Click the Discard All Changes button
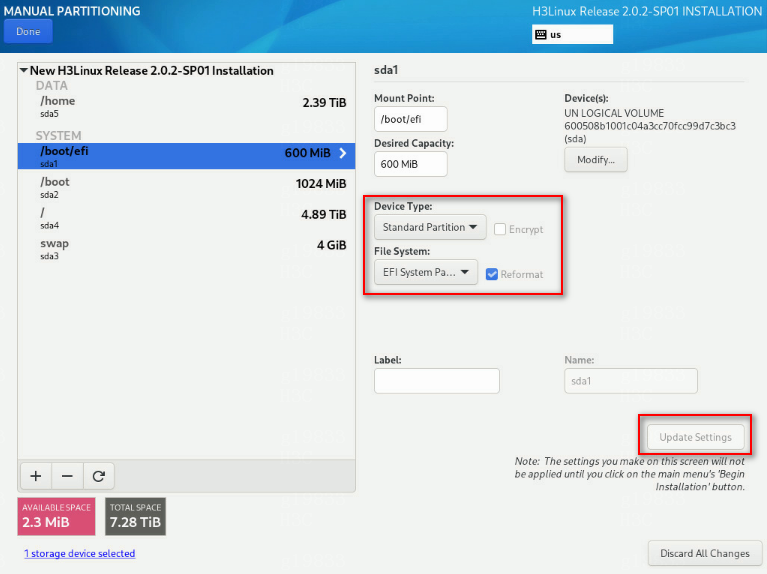The width and height of the screenshot is (767, 574). tap(705, 553)
